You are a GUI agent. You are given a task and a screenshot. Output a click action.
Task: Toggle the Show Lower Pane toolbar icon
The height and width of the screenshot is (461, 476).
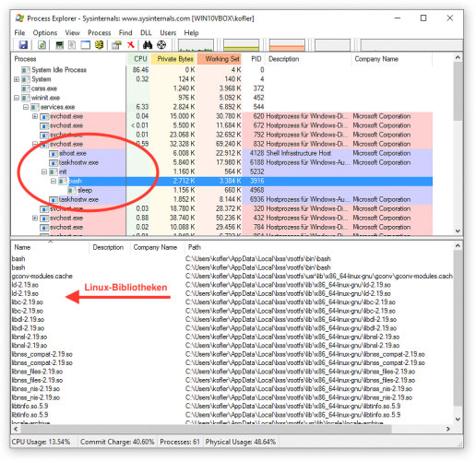point(85,45)
